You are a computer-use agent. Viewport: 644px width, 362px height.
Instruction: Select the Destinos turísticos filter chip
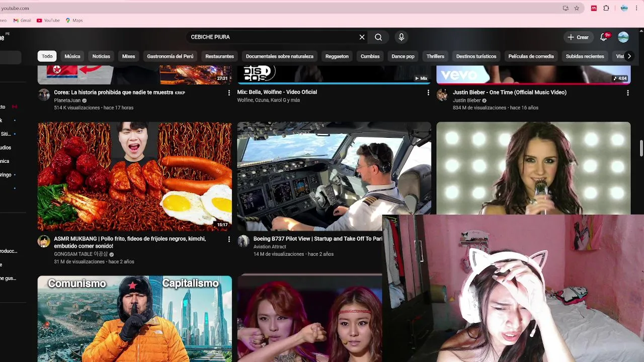pyautogui.click(x=476, y=56)
